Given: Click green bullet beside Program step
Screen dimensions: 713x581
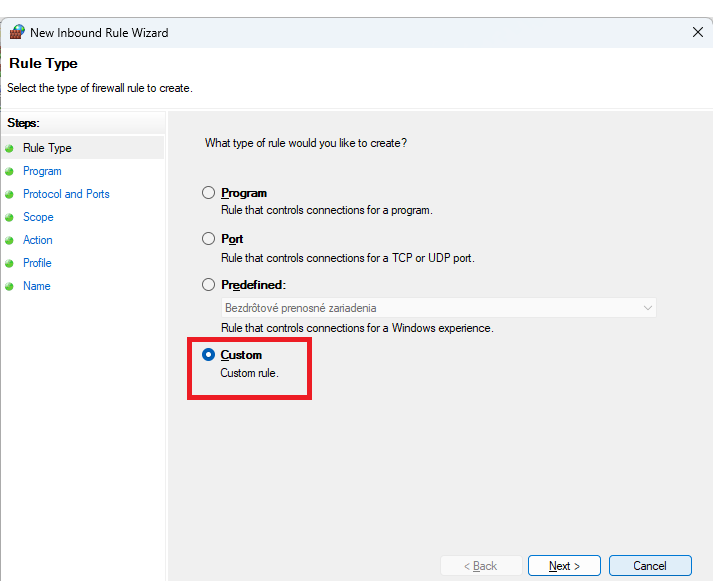Looking at the screenshot, I should tap(10, 171).
